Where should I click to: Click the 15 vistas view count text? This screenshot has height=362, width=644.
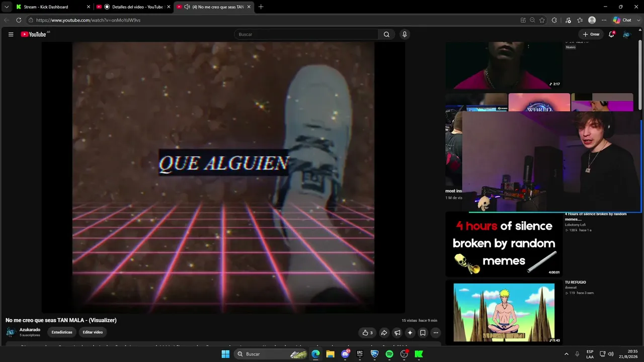(409, 320)
